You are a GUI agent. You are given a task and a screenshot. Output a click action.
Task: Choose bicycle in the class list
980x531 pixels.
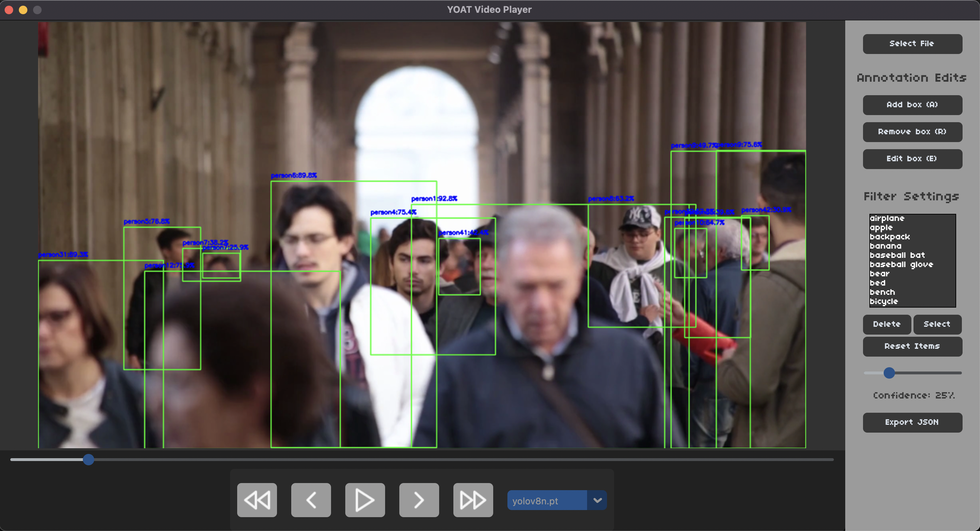tap(883, 302)
